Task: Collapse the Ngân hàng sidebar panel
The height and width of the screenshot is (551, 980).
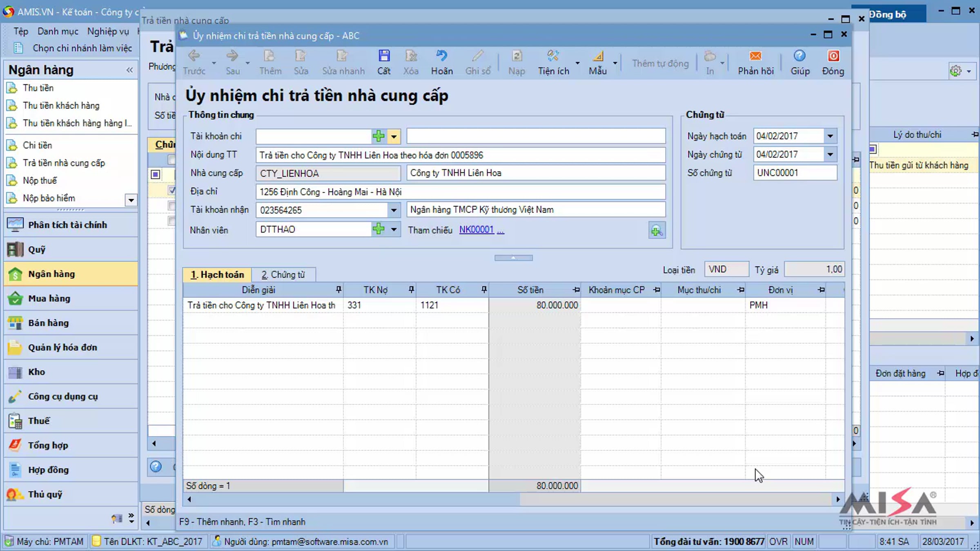Action: pos(129,70)
